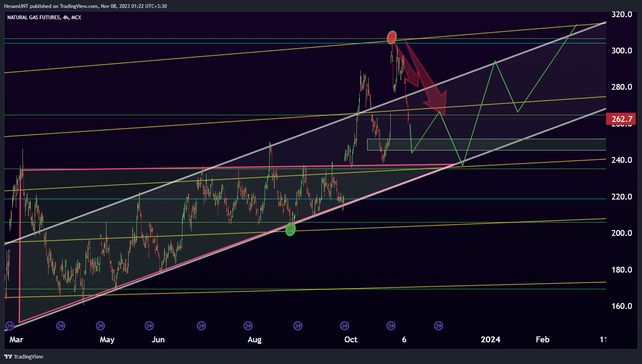Click the Feb label on time axis

point(543,339)
